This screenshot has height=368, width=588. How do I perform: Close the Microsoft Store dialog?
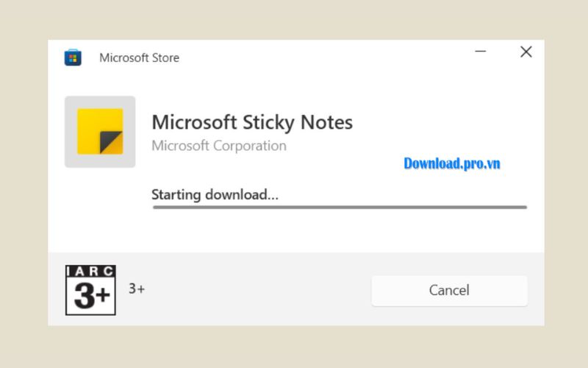point(526,52)
